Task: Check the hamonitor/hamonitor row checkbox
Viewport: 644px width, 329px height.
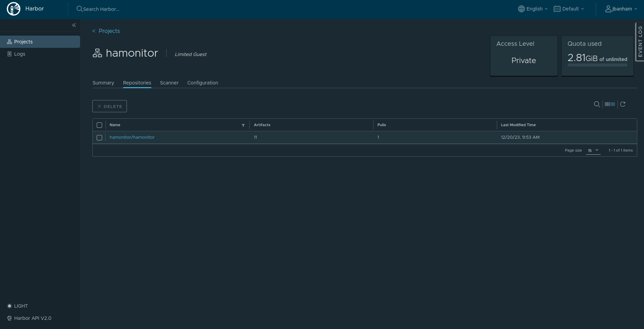Action: pos(99,138)
